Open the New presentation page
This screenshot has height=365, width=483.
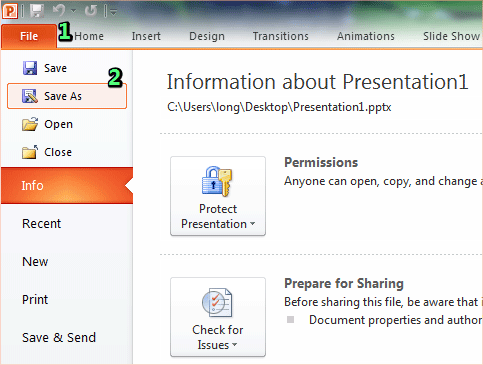35,262
